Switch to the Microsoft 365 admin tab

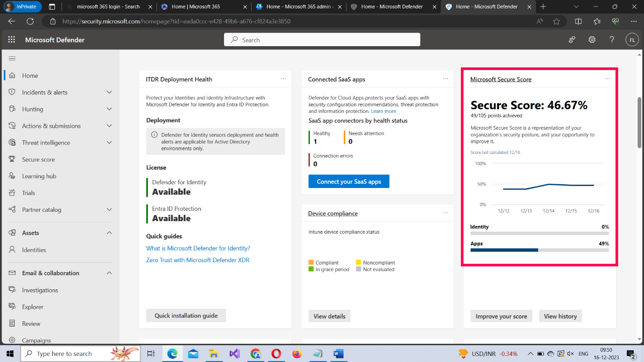(x=298, y=7)
